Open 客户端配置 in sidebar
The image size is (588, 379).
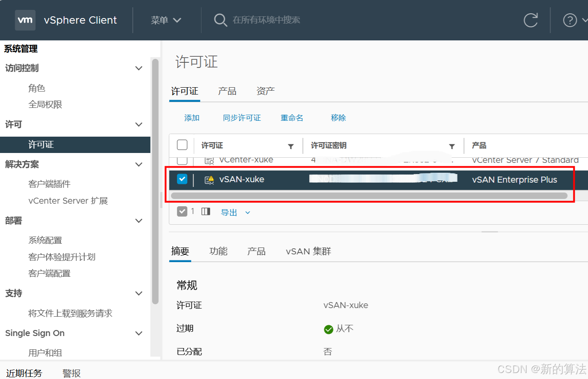49,273
